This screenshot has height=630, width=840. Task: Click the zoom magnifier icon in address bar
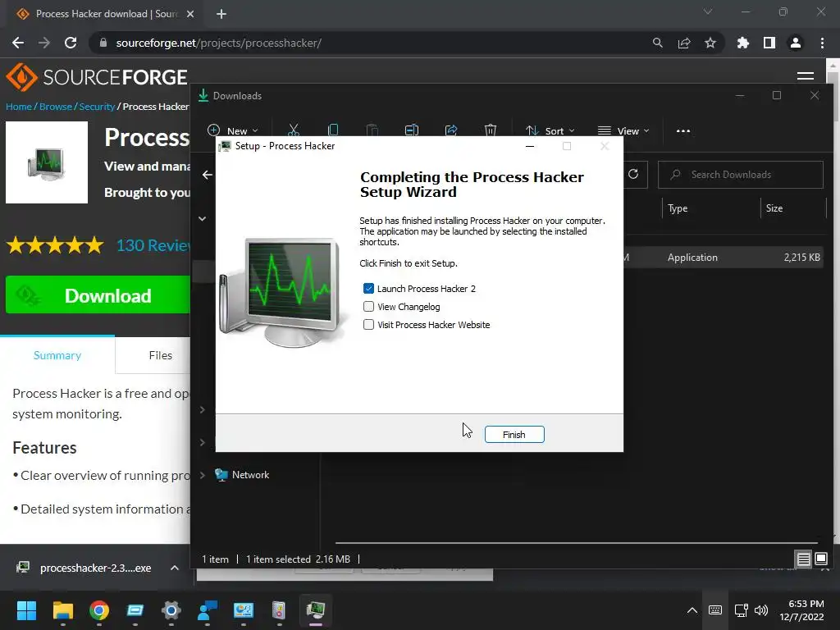(x=657, y=43)
